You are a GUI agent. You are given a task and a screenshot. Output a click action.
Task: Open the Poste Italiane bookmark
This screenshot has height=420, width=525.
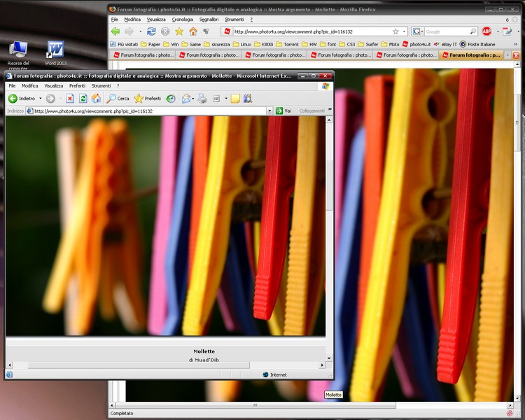[477, 44]
